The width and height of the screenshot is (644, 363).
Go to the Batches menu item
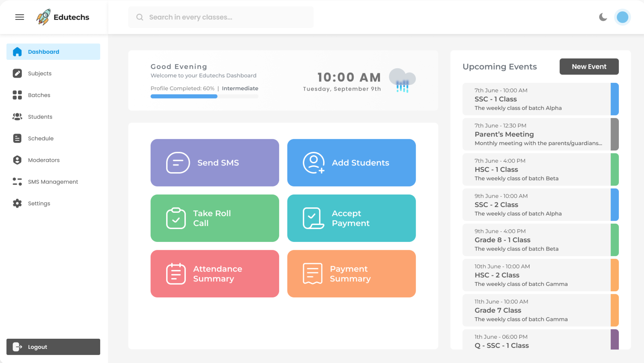[x=39, y=95]
